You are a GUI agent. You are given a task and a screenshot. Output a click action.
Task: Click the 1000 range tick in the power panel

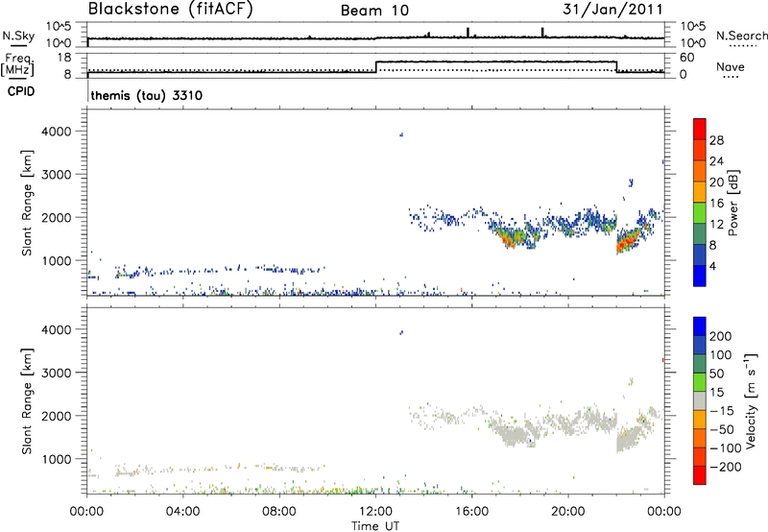[x=56, y=260]
